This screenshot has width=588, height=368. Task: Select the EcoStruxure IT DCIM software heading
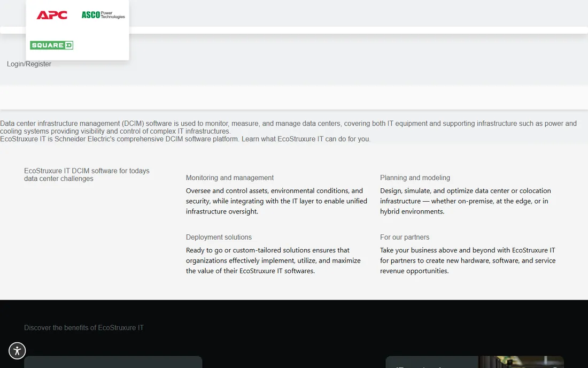coord(87,174)
